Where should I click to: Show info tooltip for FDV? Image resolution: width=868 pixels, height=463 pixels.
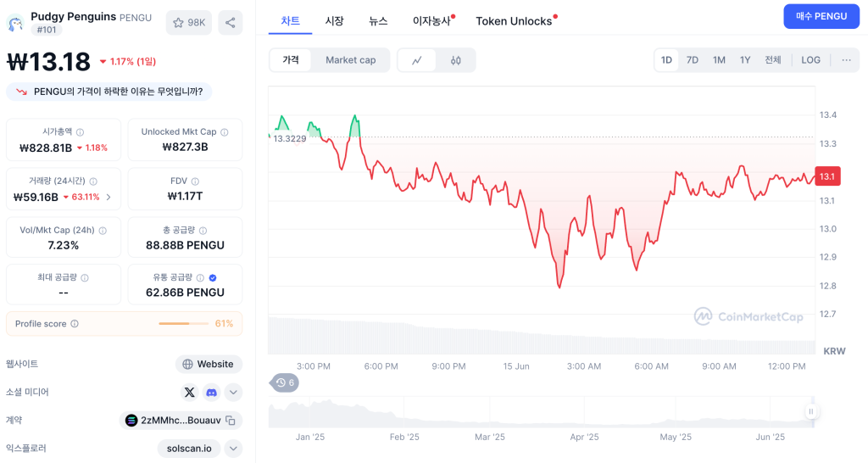pos(195,181)
